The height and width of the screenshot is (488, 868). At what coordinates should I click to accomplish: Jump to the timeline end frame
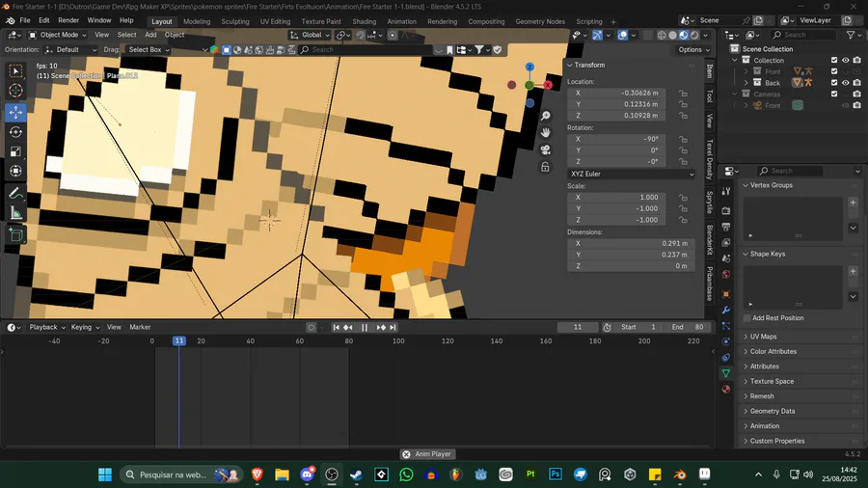click(393, 327)
